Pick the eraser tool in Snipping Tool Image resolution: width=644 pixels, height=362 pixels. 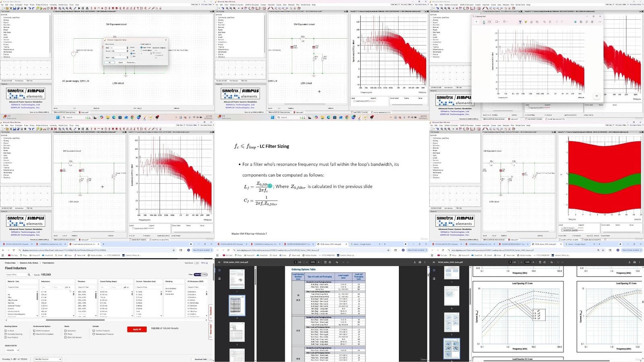tap(531, 22)
